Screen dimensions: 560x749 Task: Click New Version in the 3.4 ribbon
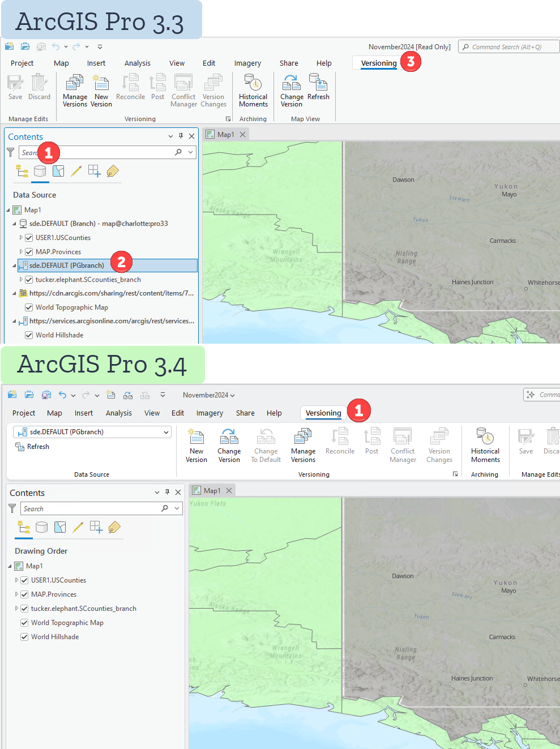pyautogui.click(x=196, y=446)
